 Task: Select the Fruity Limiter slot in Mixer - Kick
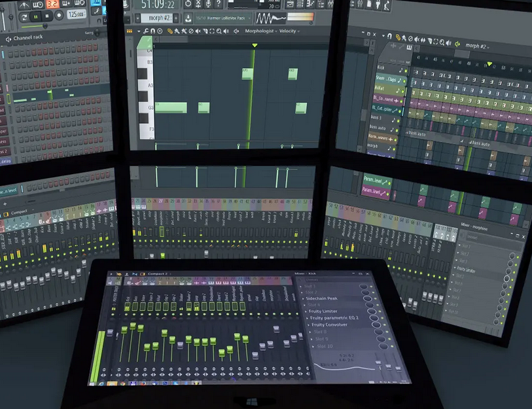point(323,311)
